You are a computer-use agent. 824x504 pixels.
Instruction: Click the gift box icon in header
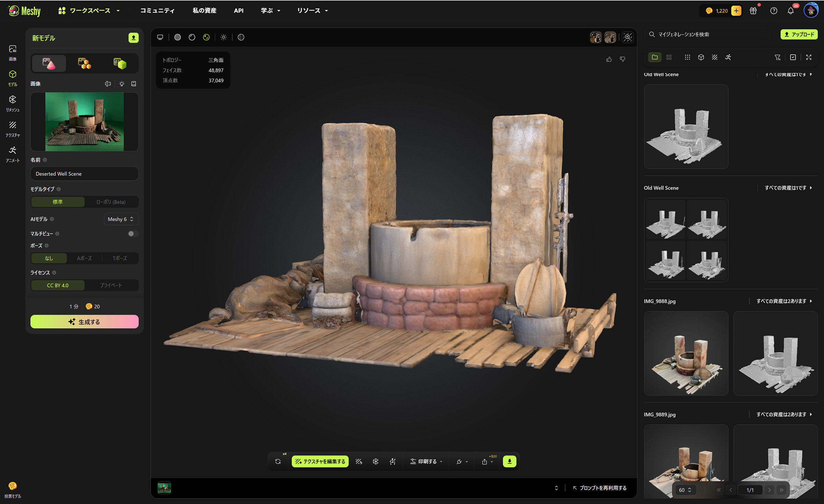coord(753,11)
